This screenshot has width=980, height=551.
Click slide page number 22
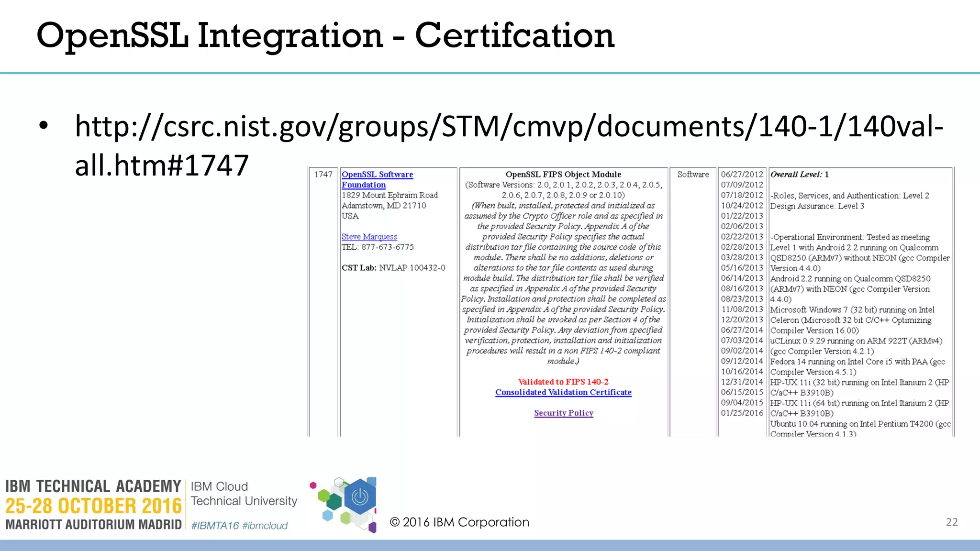[x=952, y=522]
